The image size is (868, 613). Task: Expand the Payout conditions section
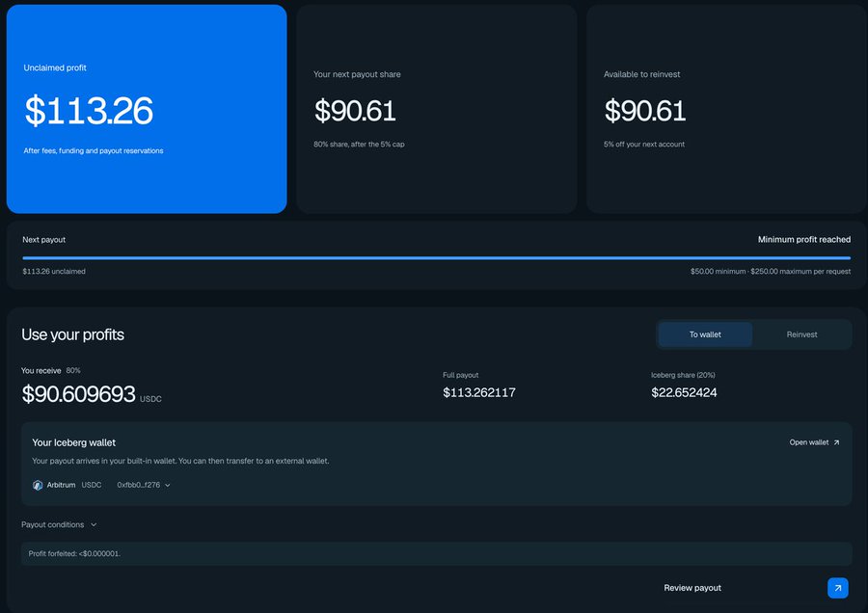(59, 524)
